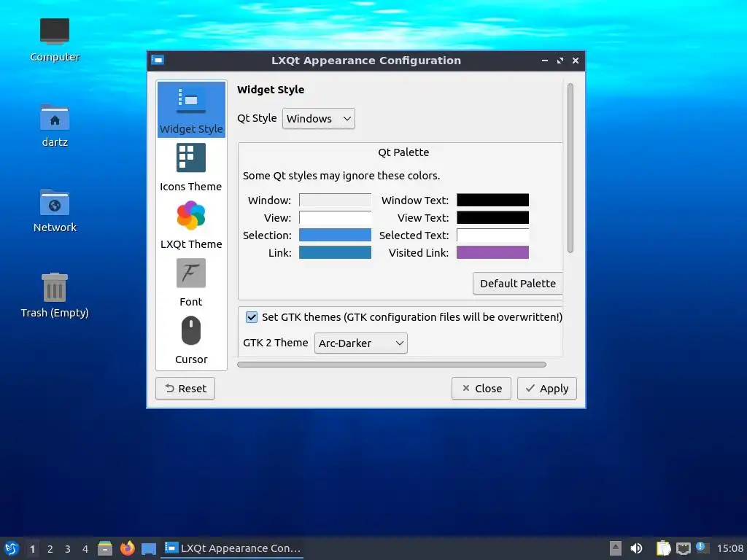Click the show desktop taskbar icon
The width and height of the screenshot is (747, 560).
[149, 548]
